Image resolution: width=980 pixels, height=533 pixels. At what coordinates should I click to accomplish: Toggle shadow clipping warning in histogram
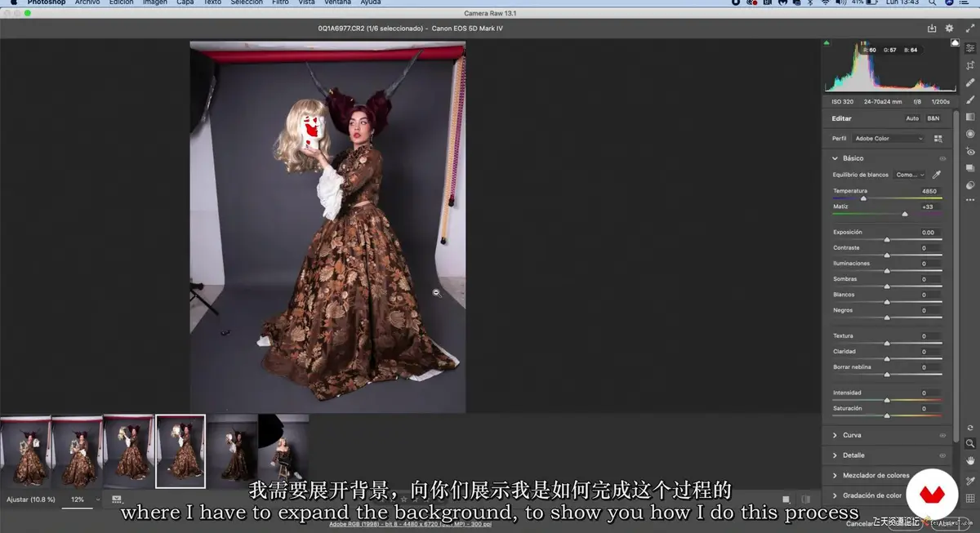point(826,42)
